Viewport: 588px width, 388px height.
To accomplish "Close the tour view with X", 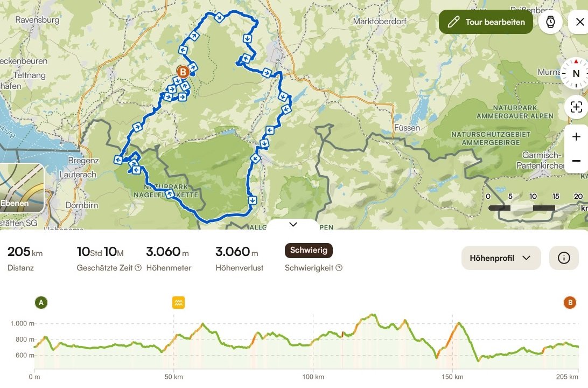I will 579,22.
